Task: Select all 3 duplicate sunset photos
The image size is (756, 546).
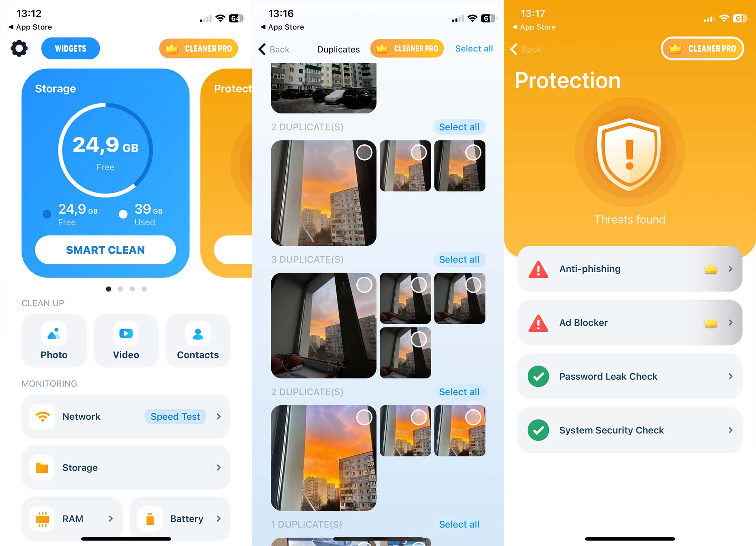Action: pos(460,259)
